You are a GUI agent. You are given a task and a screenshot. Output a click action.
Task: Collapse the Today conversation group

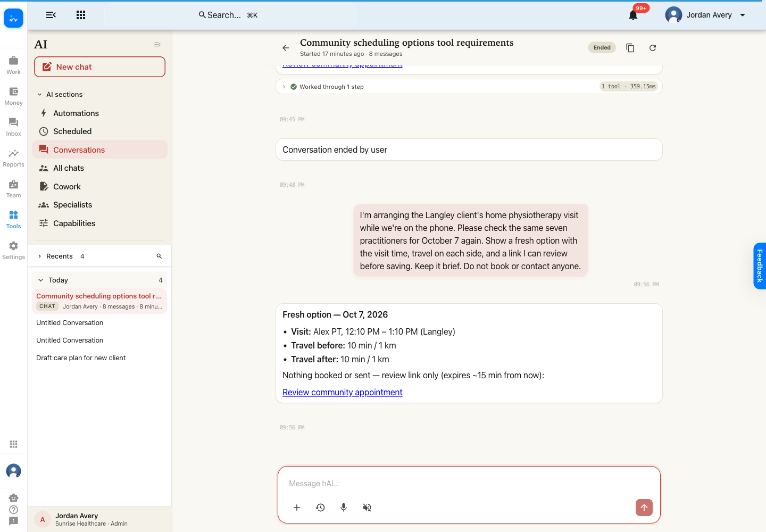(x=41, y=280)
